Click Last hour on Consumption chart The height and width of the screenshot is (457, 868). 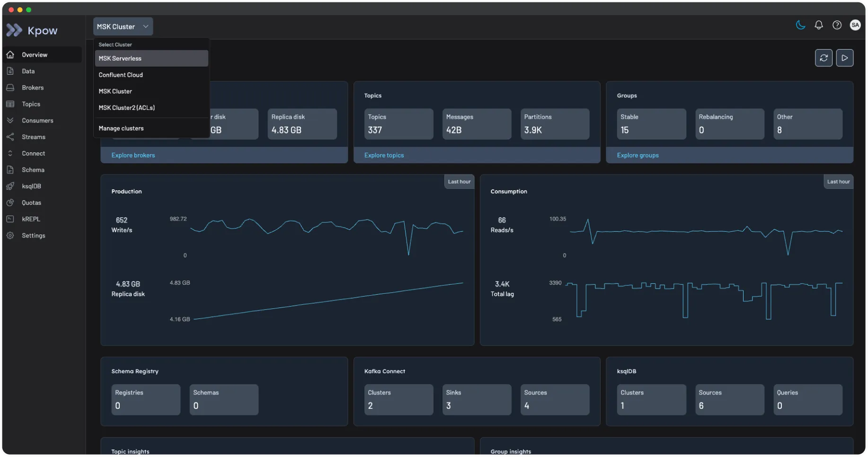tap(838, 182)
